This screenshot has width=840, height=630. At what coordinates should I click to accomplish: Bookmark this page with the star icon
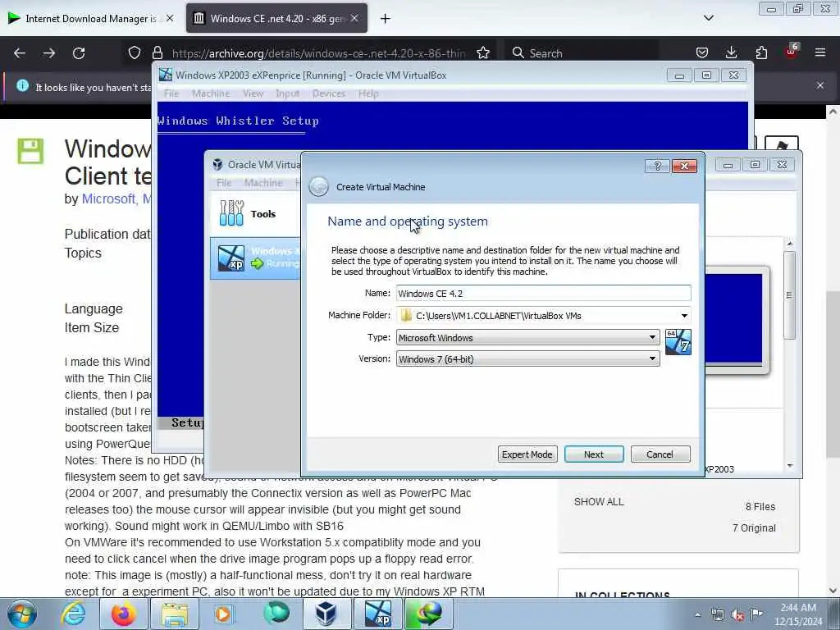click(483, 53)
